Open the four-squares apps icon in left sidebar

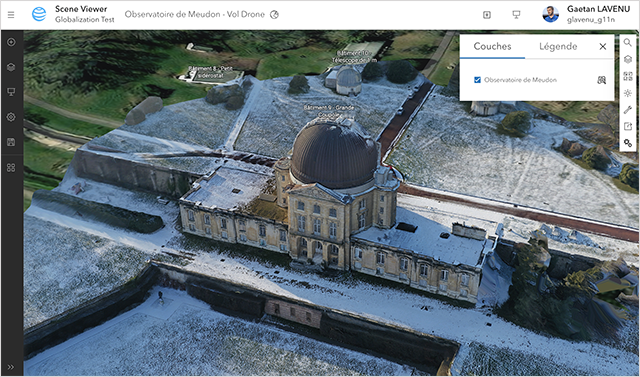(x=11, y=168)
